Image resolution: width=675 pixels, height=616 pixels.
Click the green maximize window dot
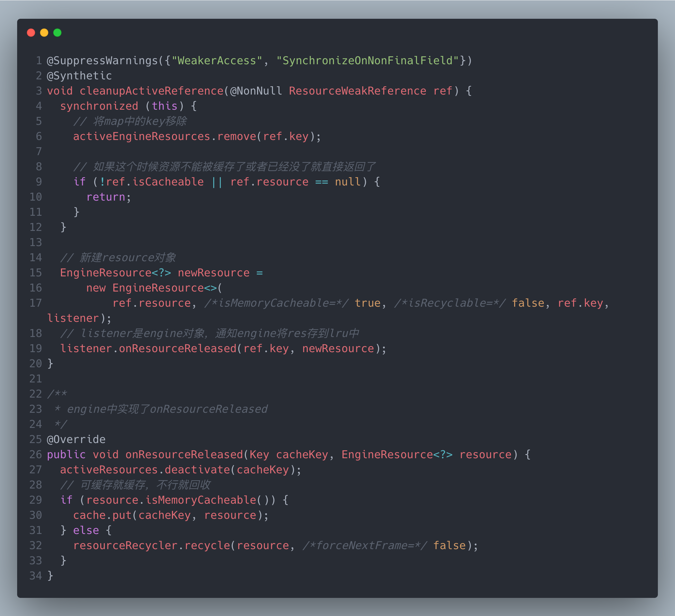(57, 33)
